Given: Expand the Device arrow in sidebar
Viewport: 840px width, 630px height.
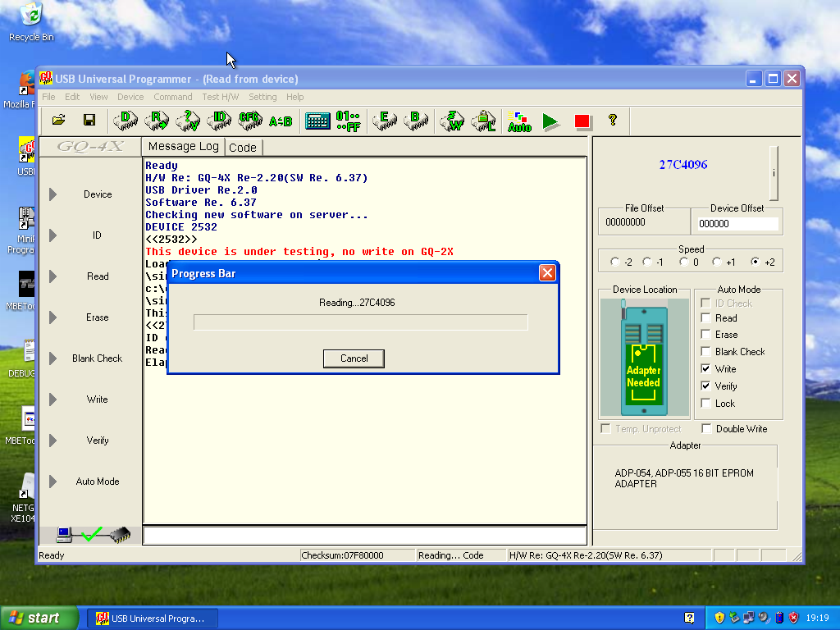Looking at the screenshot, I should pos(53,194).
